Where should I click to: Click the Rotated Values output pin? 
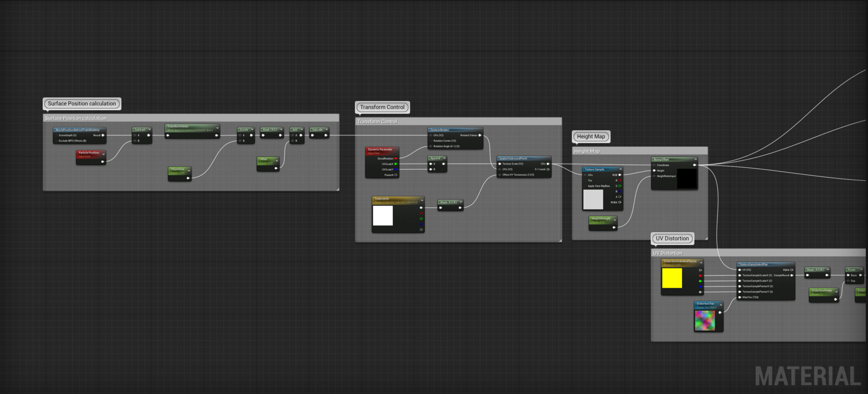tap(480, 135)
